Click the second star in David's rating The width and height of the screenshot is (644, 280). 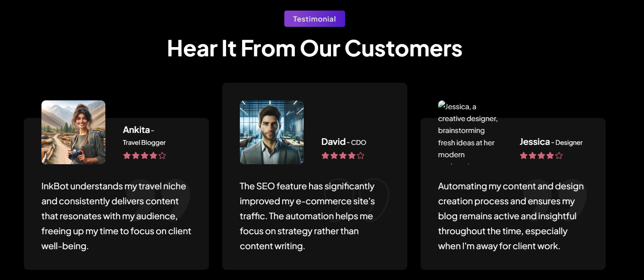coord(334,155)
